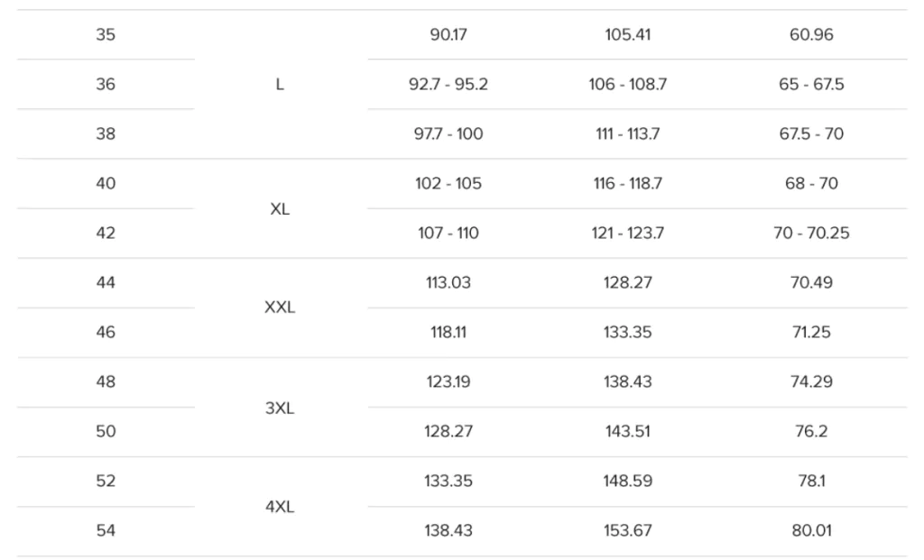Image resolution: width=924 pixels, height=560 pixels.
Task: Select the 133.35 value in row 46
Action: tap(628, 332)
